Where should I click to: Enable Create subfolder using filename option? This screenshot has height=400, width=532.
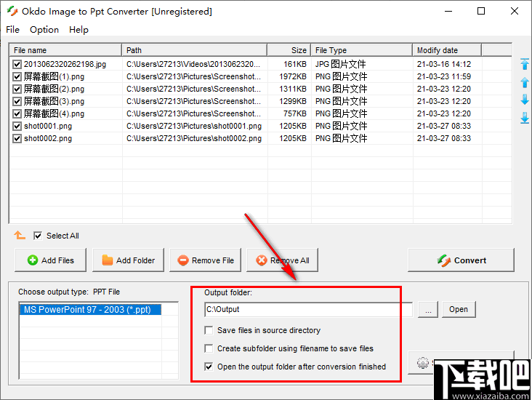coord(209,348)
